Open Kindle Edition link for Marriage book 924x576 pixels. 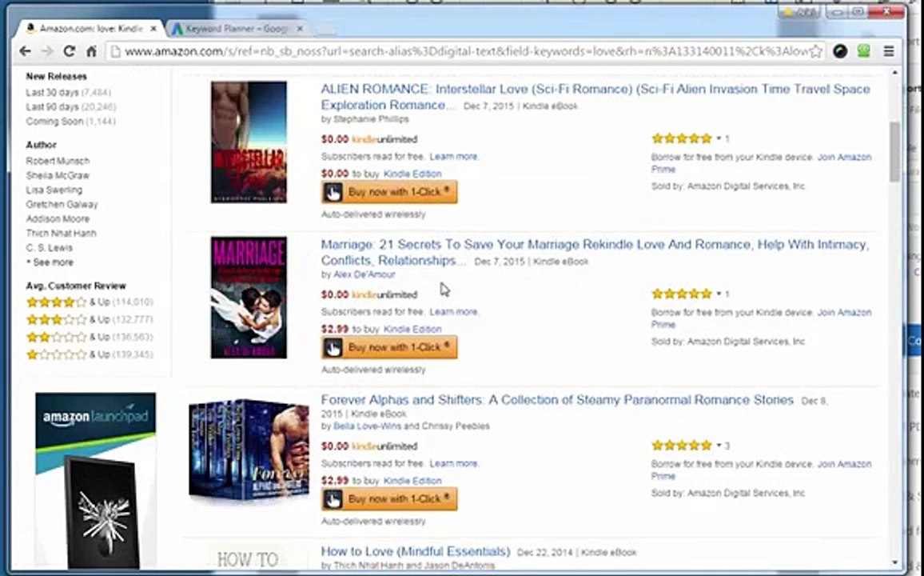pos(412,330)
